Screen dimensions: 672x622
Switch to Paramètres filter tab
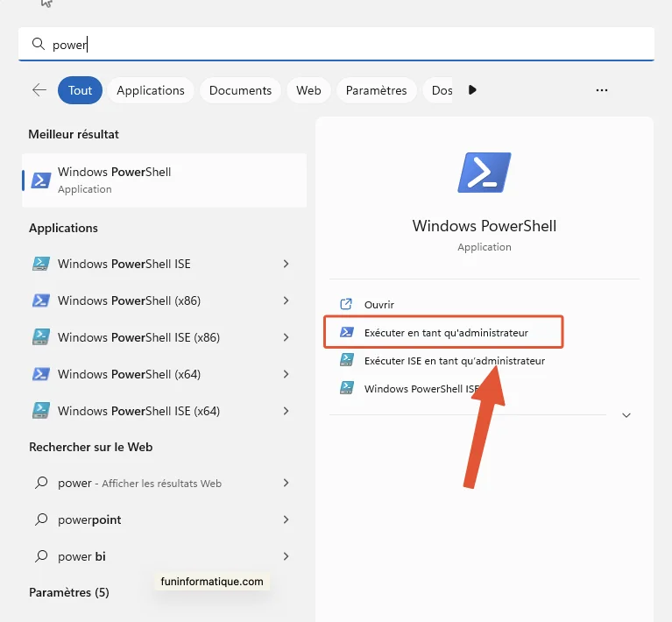[376, 90]
